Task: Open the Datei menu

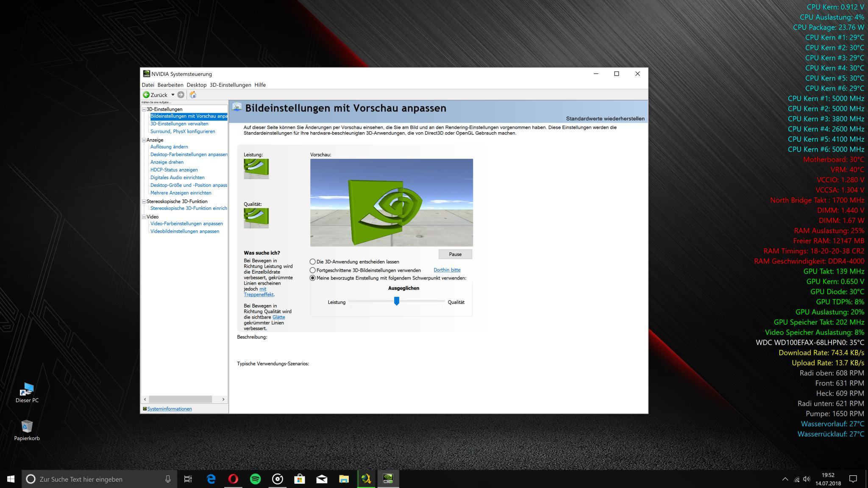Action: coord(148,85)
